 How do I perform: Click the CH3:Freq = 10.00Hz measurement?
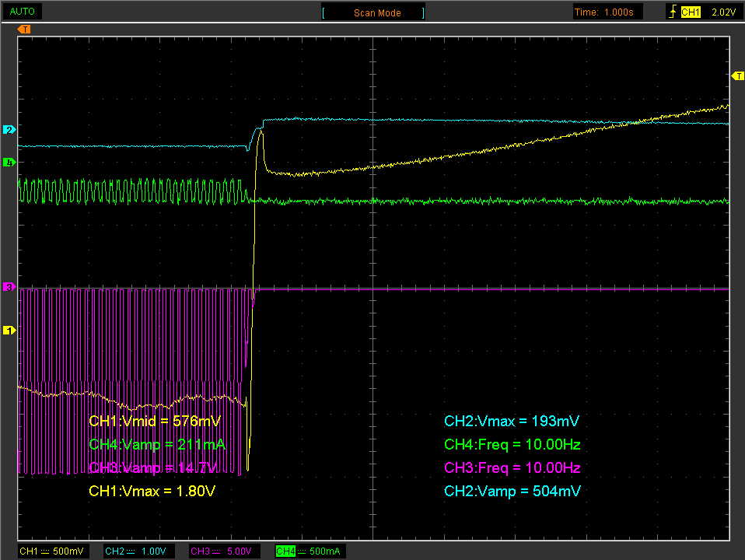click(512, 467)
